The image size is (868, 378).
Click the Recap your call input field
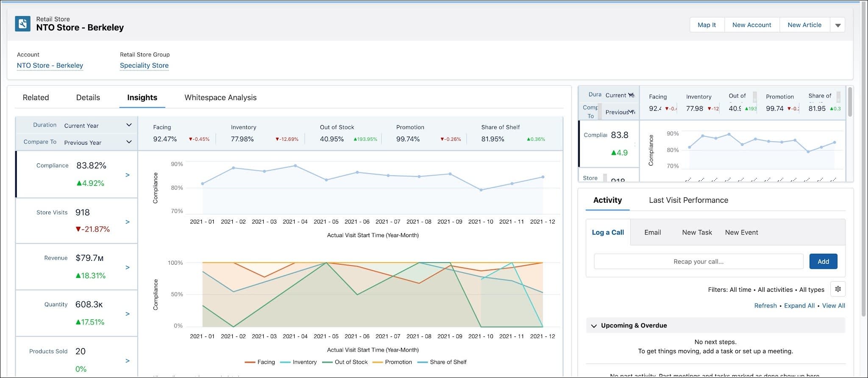tap(698, 261)
